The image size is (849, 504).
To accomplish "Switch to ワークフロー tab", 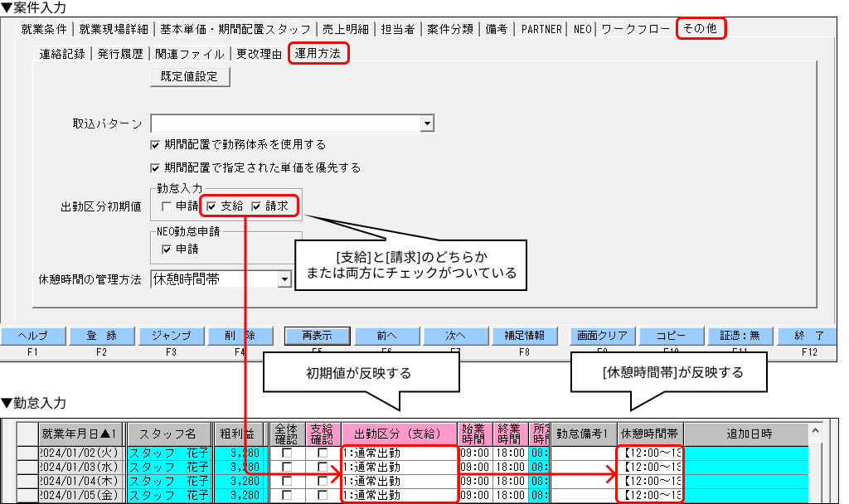I will pos(636,29).
